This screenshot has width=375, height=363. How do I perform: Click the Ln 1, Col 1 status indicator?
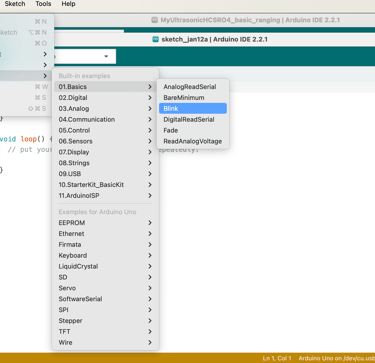[x=277, y=358]
